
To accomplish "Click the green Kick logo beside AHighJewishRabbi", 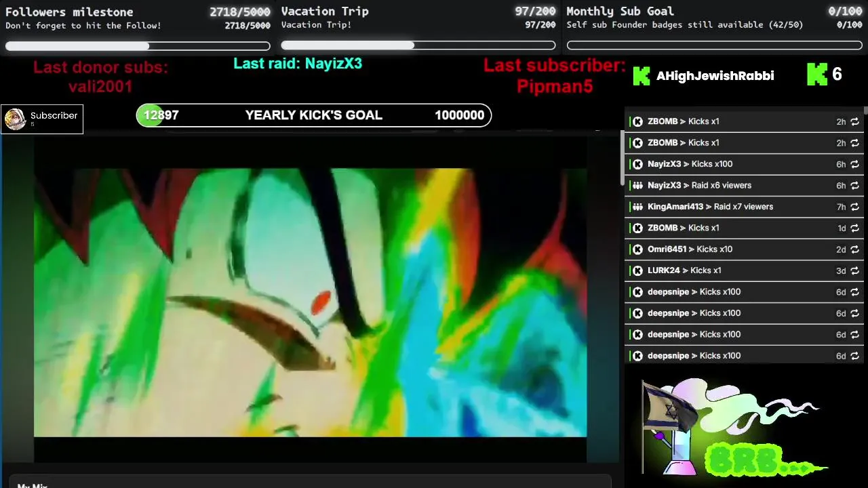I will tap(641, 76).
